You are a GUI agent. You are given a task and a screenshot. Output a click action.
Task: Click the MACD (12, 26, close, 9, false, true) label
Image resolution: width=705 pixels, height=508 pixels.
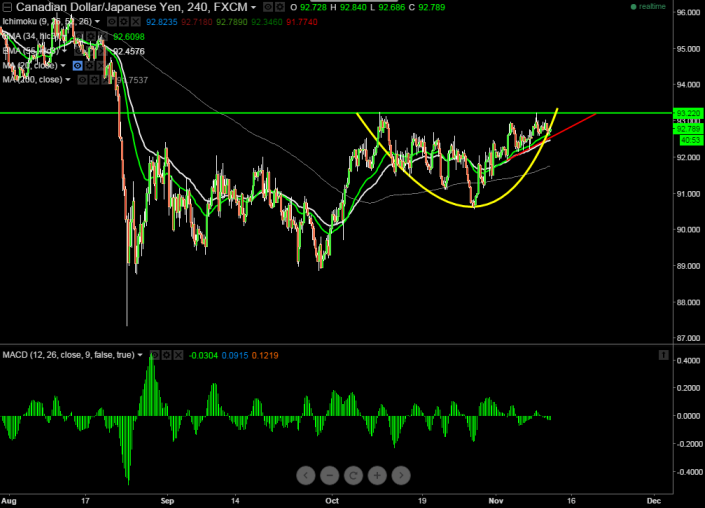tap(68, 355)
